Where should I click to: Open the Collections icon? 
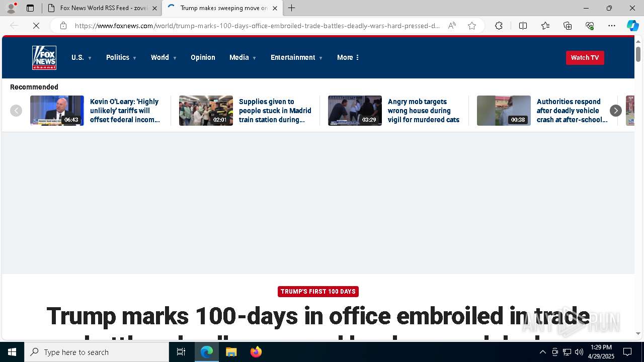(568, 26)
